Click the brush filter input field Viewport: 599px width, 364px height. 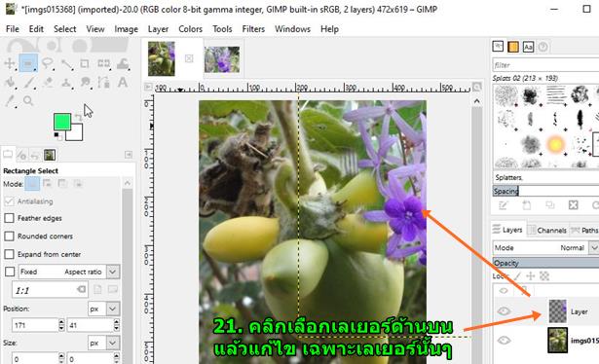click(545, 65)
